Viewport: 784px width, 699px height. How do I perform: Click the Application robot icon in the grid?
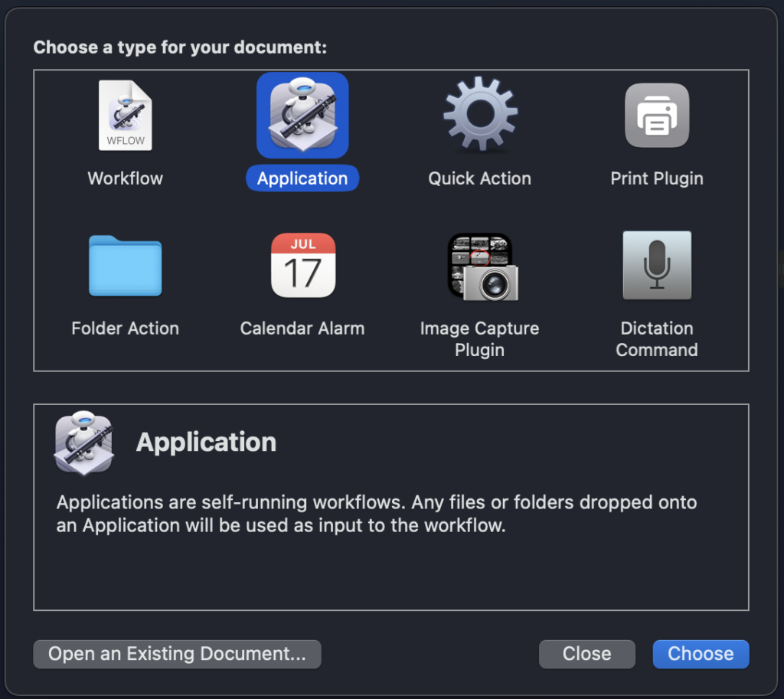[x=302, y=115]
